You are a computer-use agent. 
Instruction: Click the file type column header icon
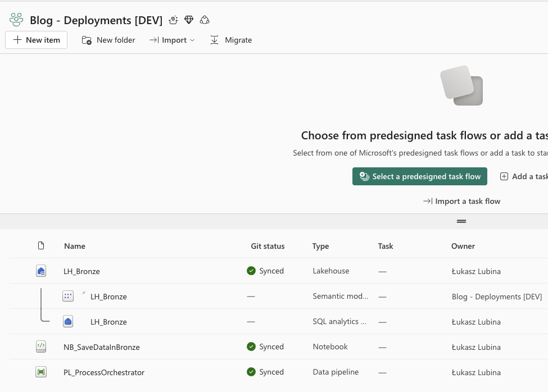[41, 246]
